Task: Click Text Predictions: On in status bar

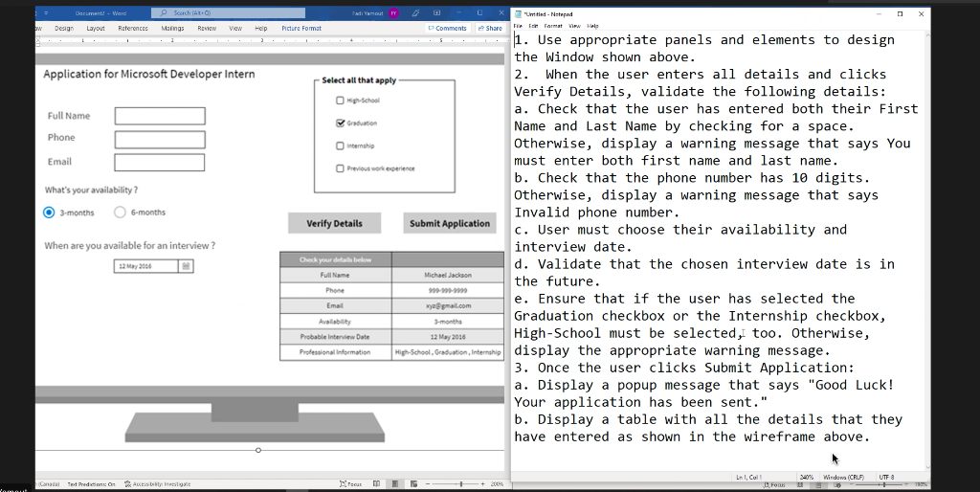Action: [x=91, y=484]
